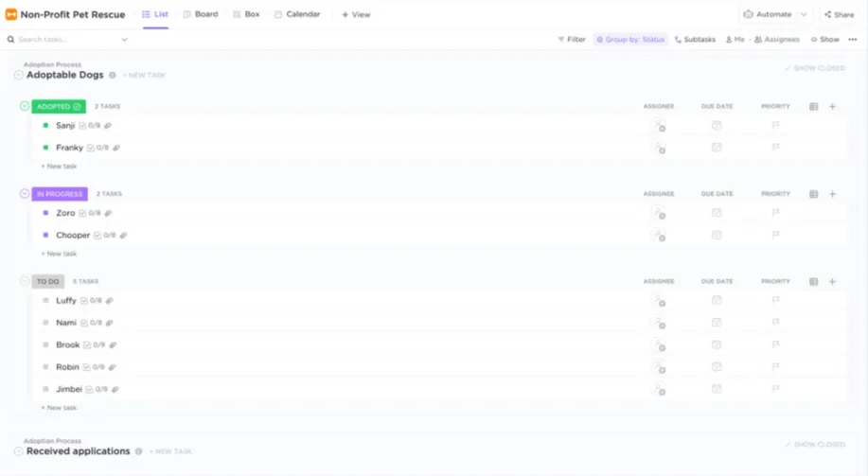Add column with plus icon in To Do group
Image resolution: width=868 pixels, height=476 pixels.
[832, 281]
